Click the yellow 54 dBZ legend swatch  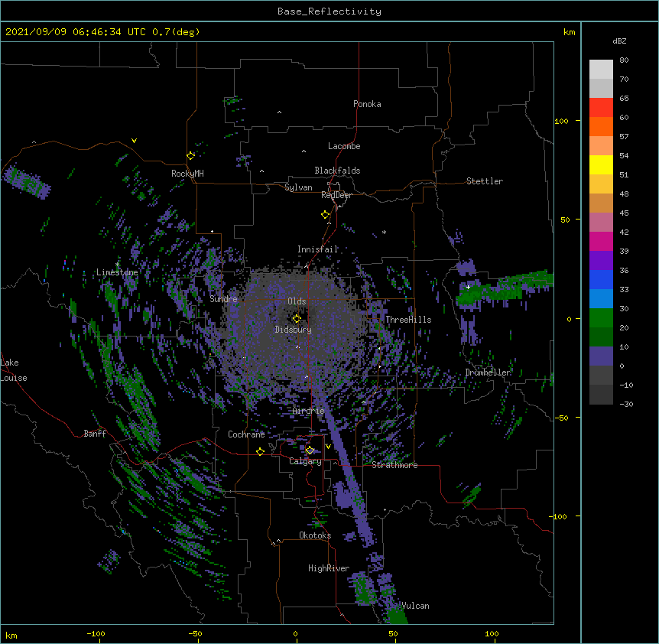601,164
